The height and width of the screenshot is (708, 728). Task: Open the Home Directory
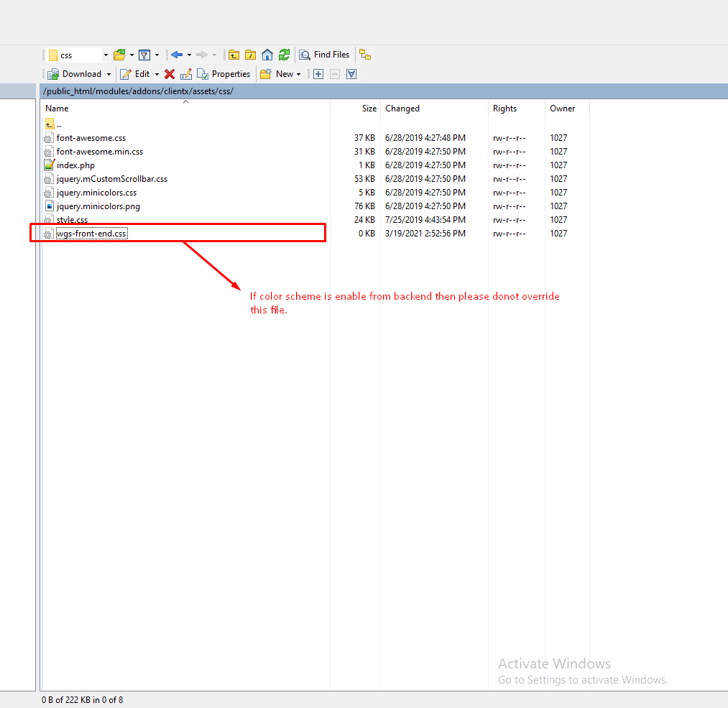point(267,55)
